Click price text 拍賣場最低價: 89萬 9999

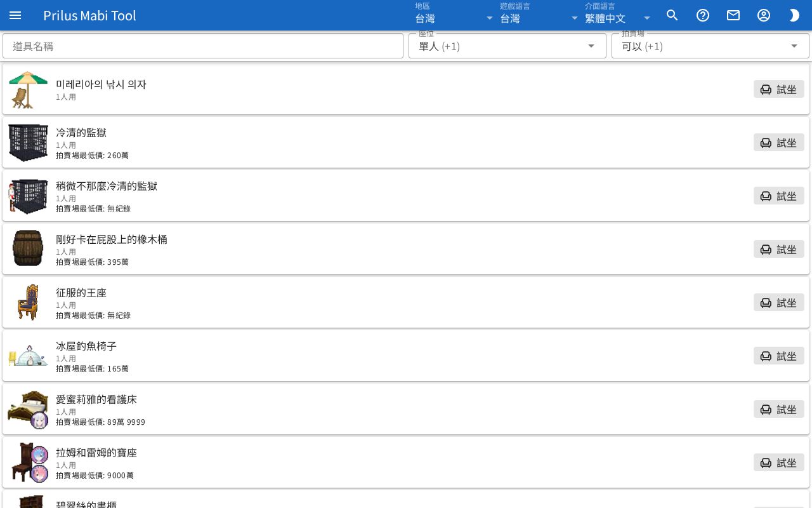(100, 422)
